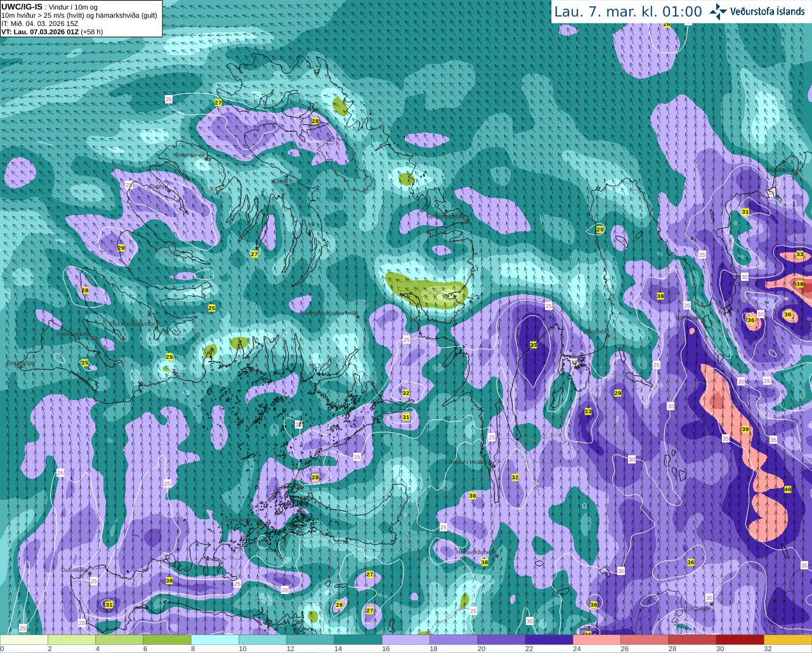
Task: Click the Blönduós station label
Action: [595, 332]
